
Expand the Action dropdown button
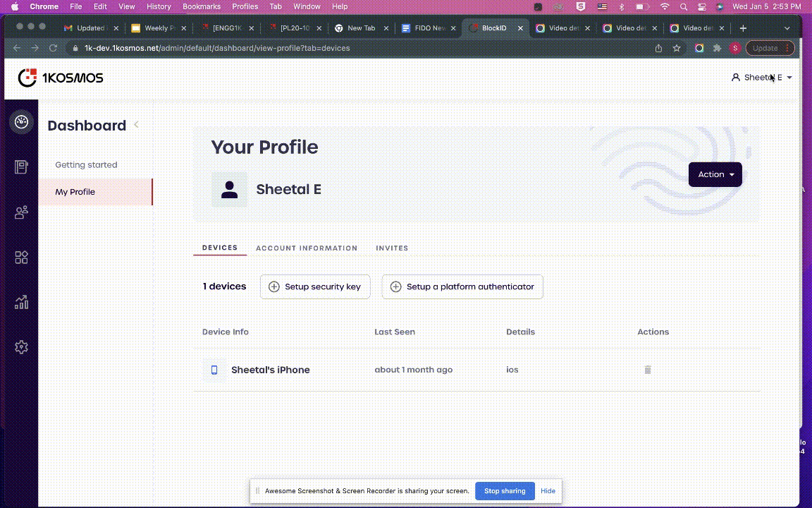715,174
